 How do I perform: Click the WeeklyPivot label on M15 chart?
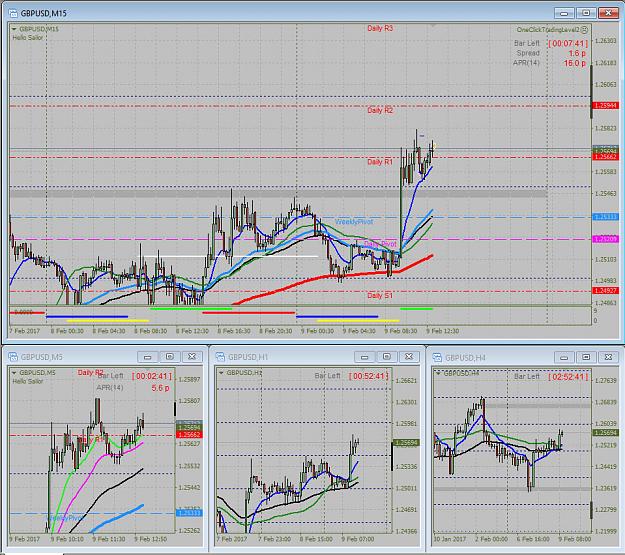tap(354, 222)
